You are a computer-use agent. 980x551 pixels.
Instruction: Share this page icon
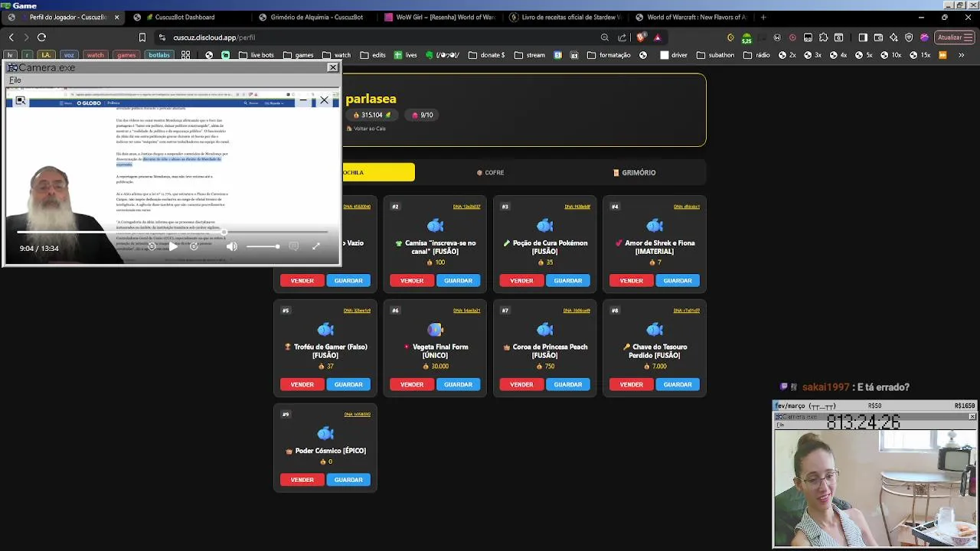(622, 37)
